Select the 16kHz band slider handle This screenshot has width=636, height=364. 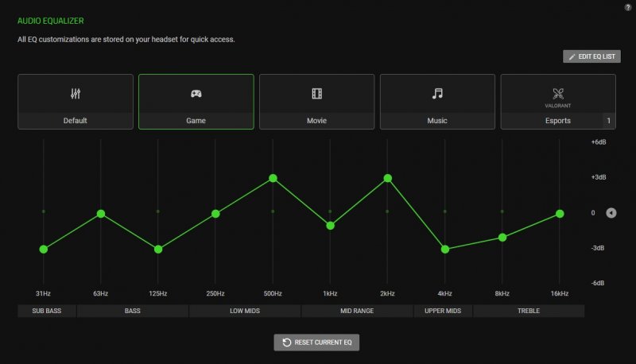tap(560, 214)
